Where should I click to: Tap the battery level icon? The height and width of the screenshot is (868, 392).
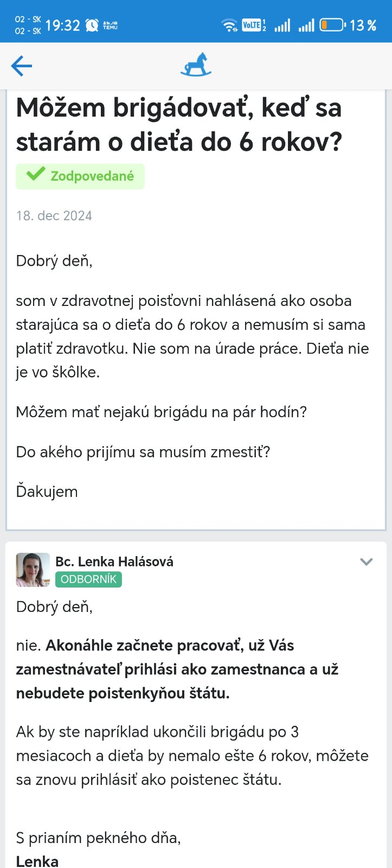point(332,25)
